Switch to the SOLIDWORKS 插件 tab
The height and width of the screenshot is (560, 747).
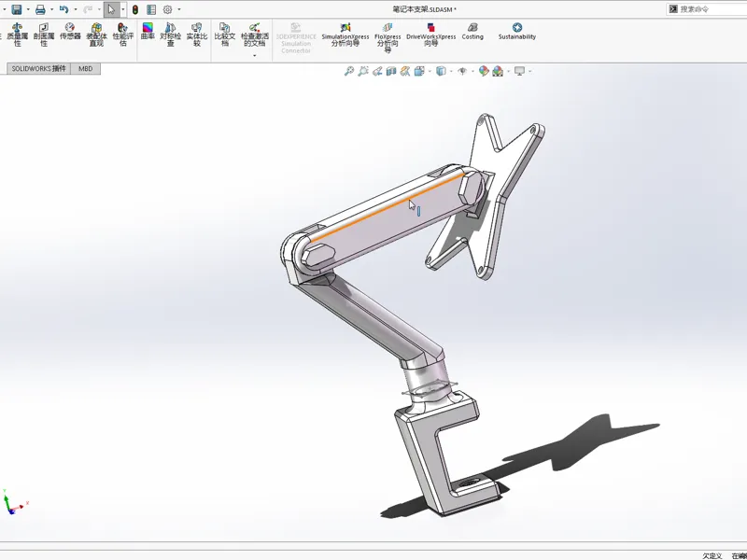(x=38, y=68)
